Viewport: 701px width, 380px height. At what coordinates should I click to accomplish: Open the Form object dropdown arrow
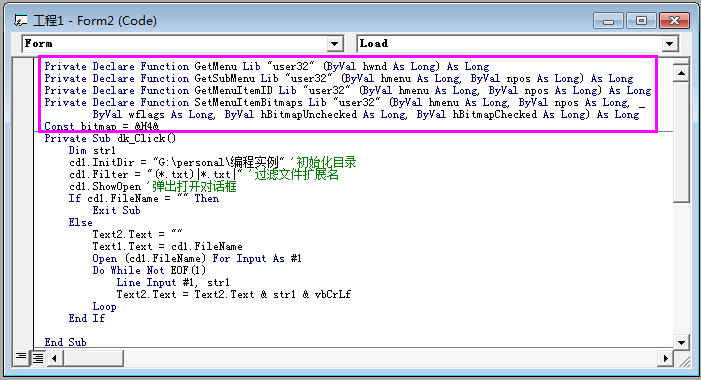(334, 44)
